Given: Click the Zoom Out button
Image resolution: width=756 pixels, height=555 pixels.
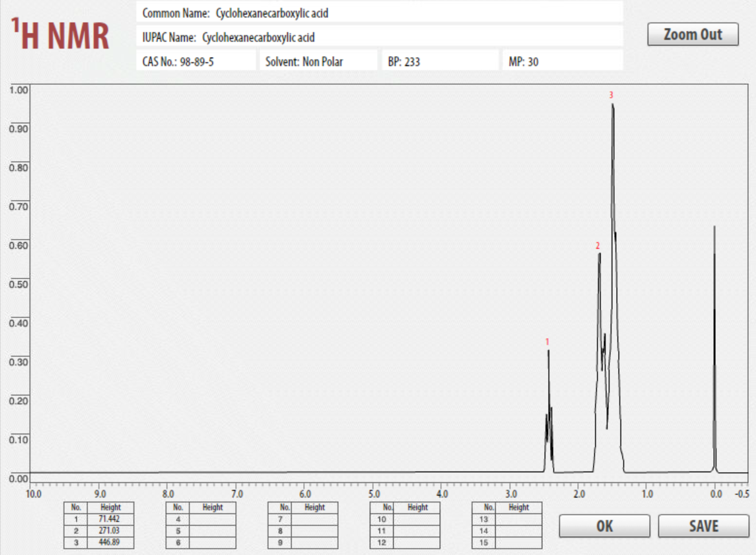Looking at the screenshot, I should pyautogui.click(x=693, y=34).
